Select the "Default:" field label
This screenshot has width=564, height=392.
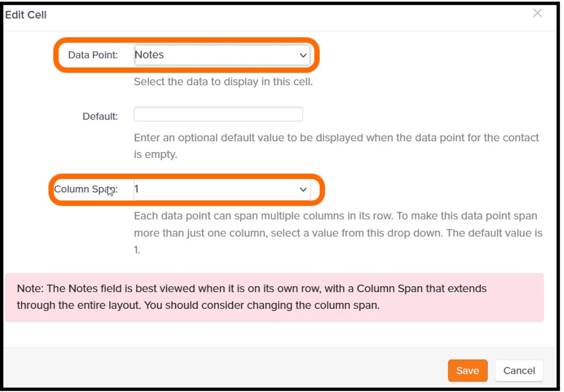point(100,116)
